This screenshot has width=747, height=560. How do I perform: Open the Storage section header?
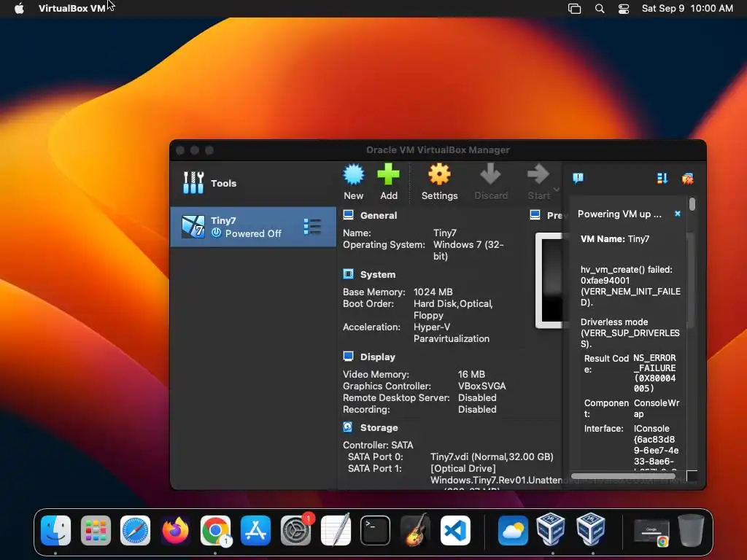pos(379,427)
